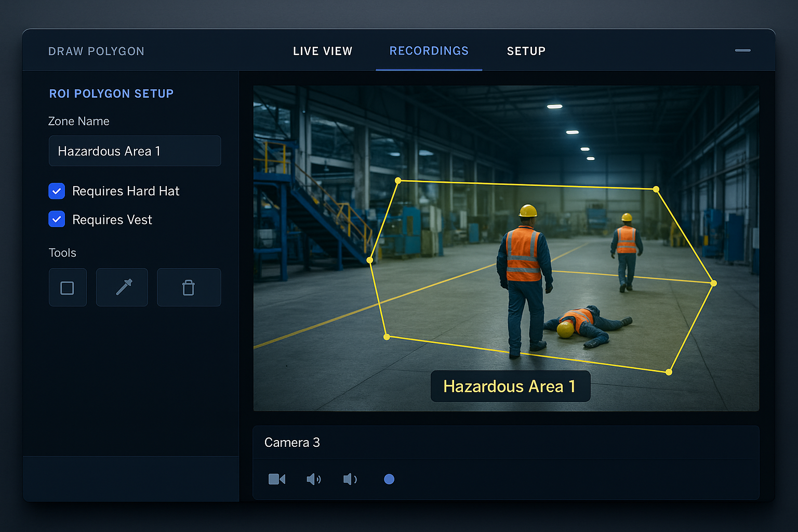The image size is (798, 532).
Task: Open the Setup tab
Action: 526,51
